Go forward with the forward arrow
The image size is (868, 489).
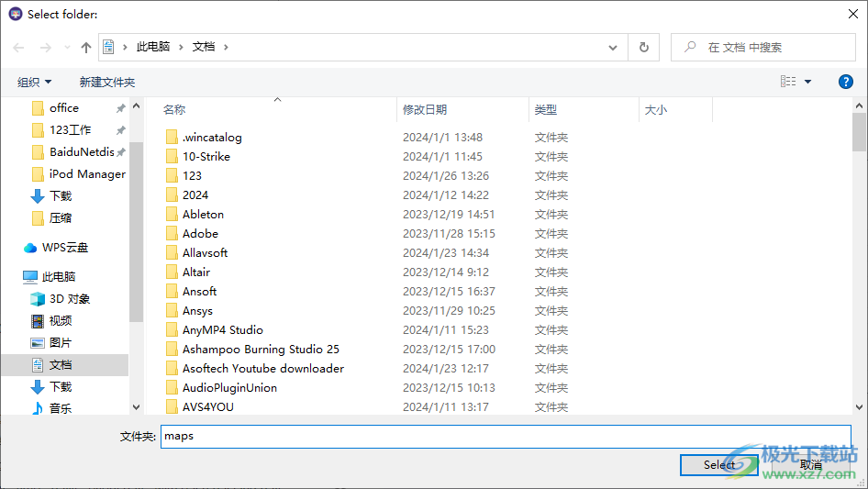45,48
